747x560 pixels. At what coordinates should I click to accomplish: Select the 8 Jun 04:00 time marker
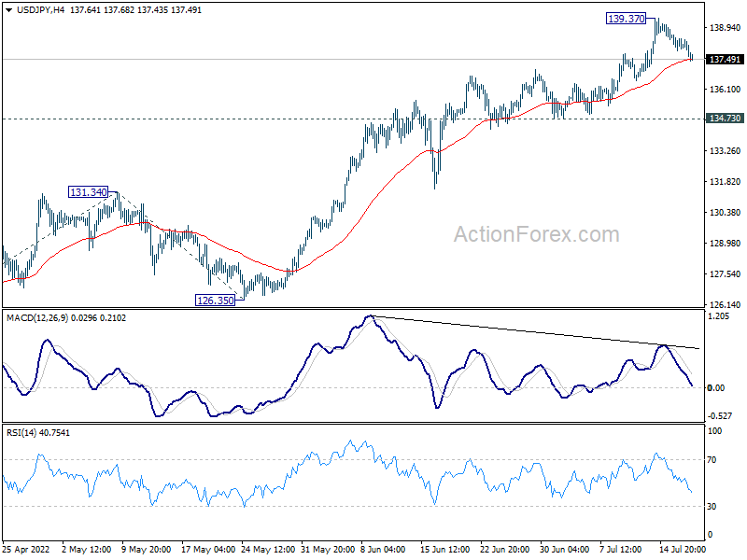coord(383,550)
